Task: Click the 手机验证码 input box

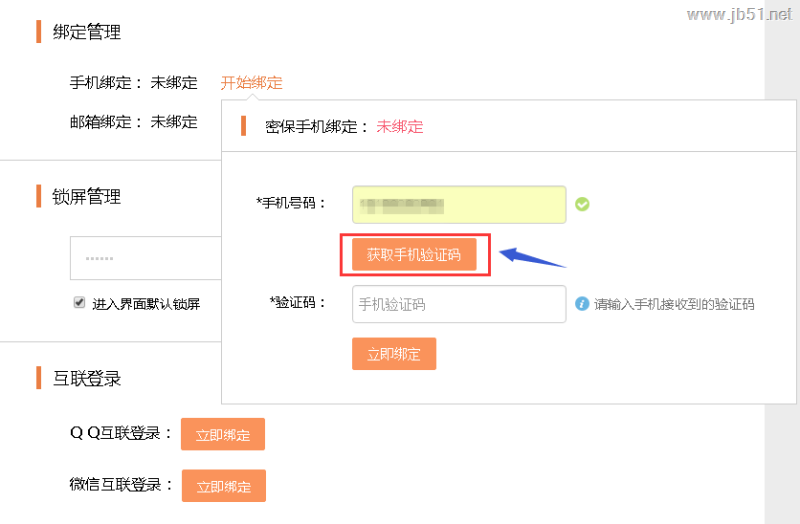Action: coord(459,304)
